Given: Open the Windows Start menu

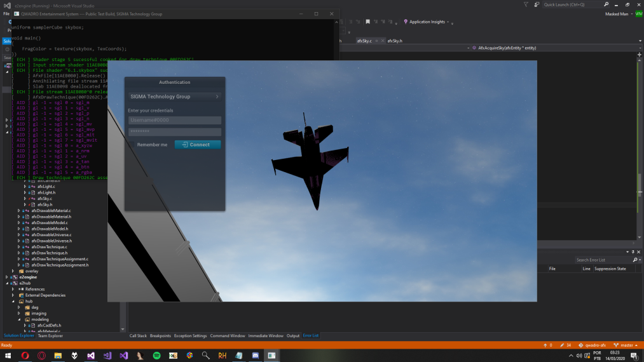Looking at the screenshot, I should (8, 356).
